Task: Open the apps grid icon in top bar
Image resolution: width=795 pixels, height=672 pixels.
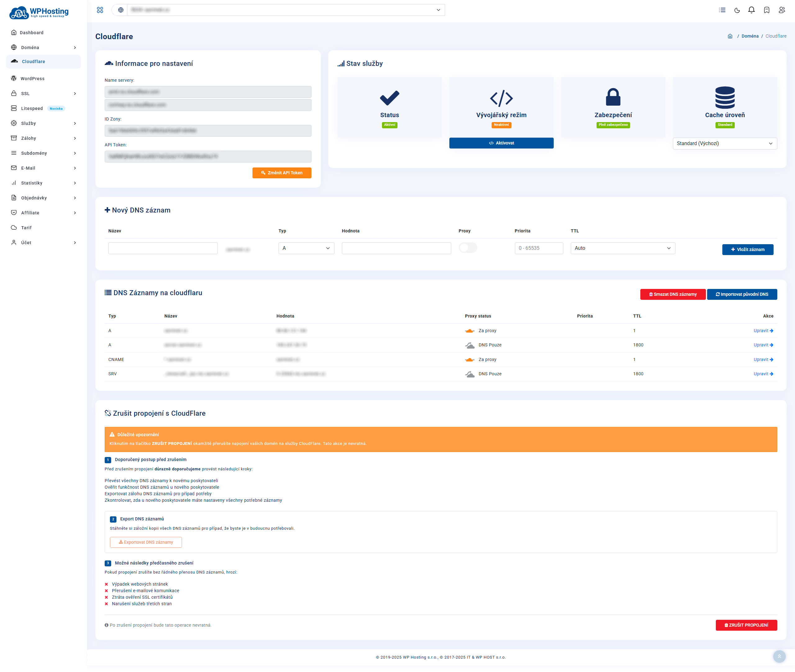Action: [100, 10]
